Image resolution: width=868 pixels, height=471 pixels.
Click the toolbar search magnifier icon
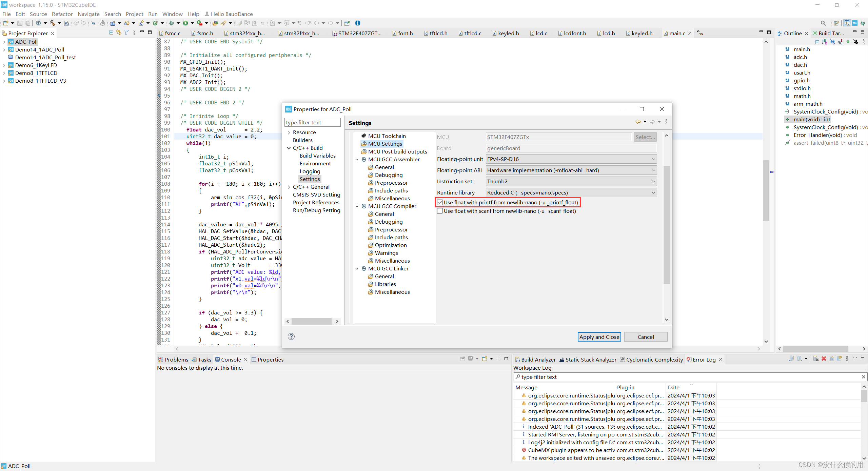point(823,23)
